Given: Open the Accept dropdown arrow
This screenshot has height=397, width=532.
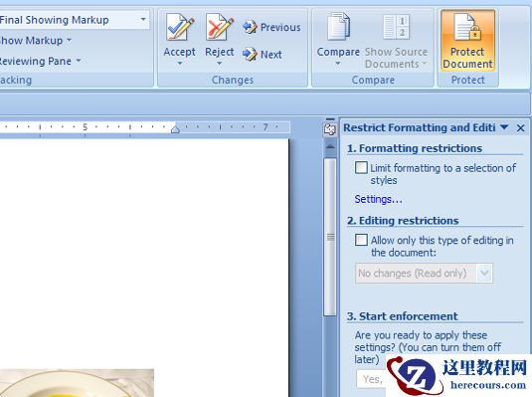Looking at the screenshot, I should tap(180, 63).
